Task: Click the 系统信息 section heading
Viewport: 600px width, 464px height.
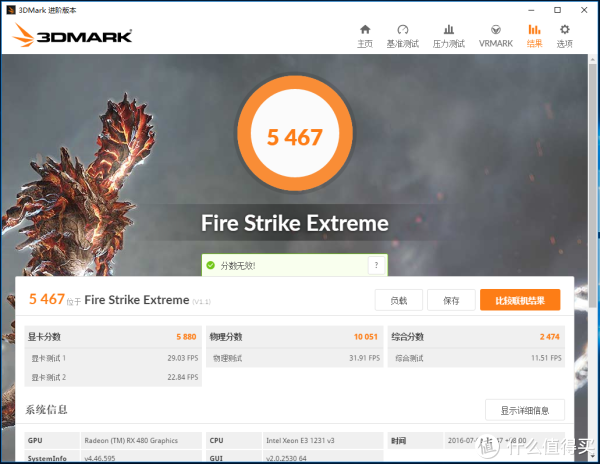Action: click(46, 410)
